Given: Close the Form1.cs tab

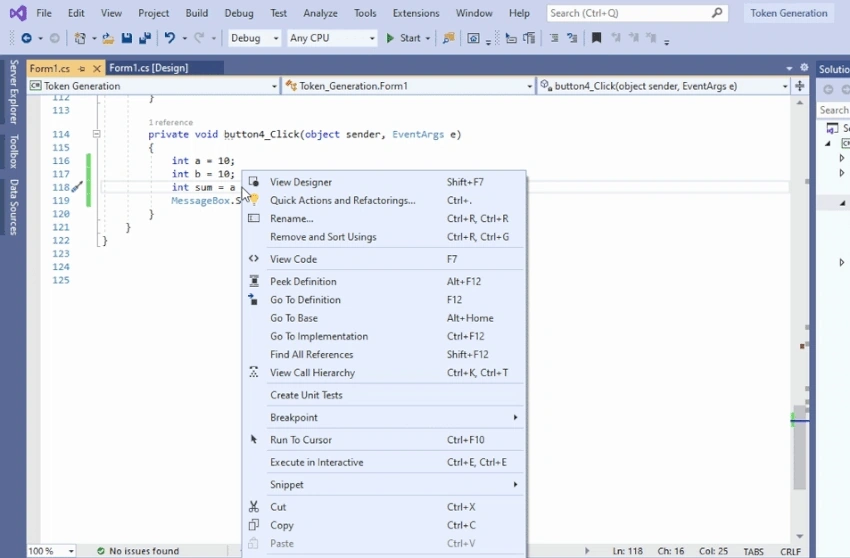Looking at the screenshot, I should click(96, 68).
